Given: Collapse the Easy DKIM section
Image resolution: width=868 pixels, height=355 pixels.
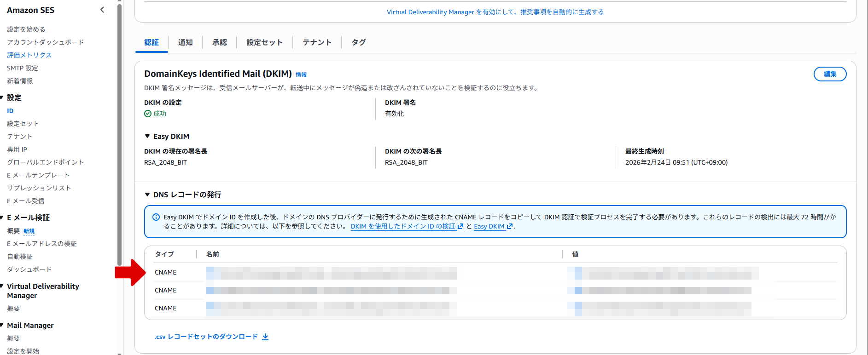Looking at the screenshot, I should (x=147, y=136).
